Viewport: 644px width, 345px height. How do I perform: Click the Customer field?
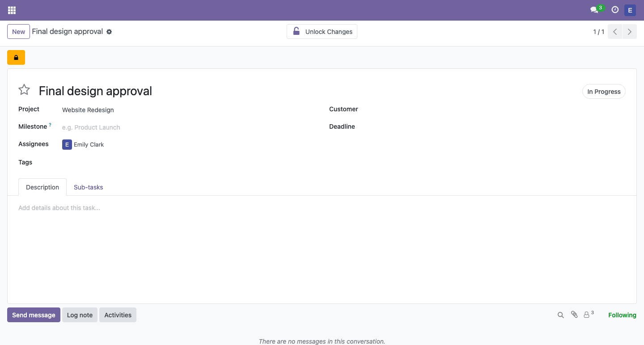pos(499,109)
